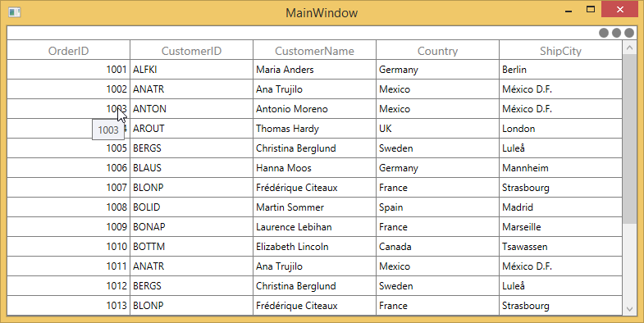Image resolution: width=644 pixels, height=323 pixels.
Task: Select the ALFKI customer ID cell
Action: point(191,70)
